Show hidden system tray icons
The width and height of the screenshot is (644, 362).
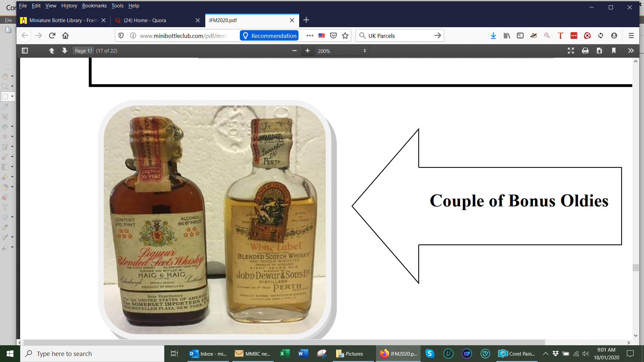pos(546,354)
